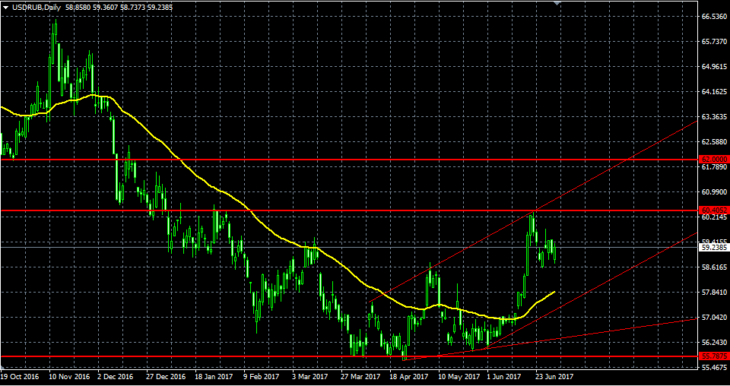Click the 23 Jun 2017 date label
The width and height of the screenshot is (730, 386).
[555, 376]
